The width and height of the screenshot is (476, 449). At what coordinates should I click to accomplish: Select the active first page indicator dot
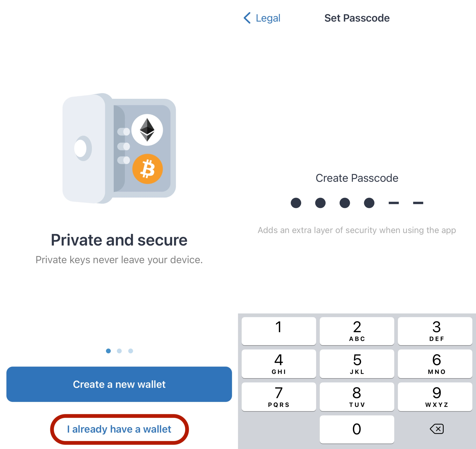click(x=108, y=351)
